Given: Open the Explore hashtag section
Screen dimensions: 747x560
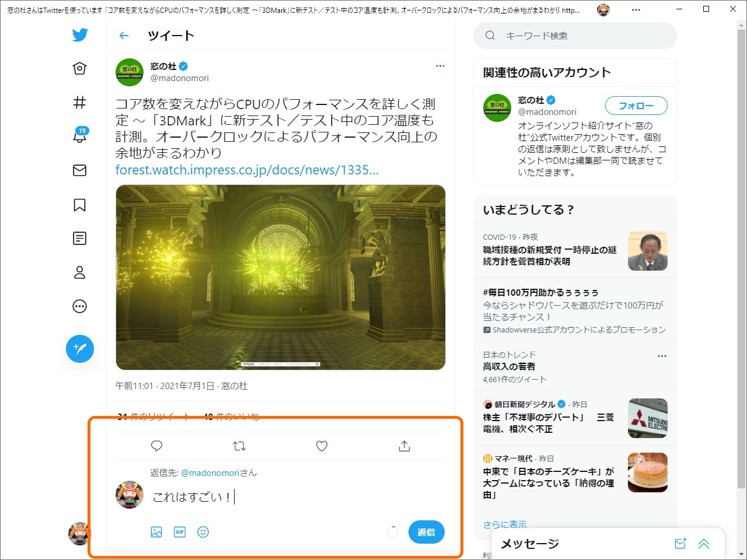Looking at the screenshot, I should [79, 103].
